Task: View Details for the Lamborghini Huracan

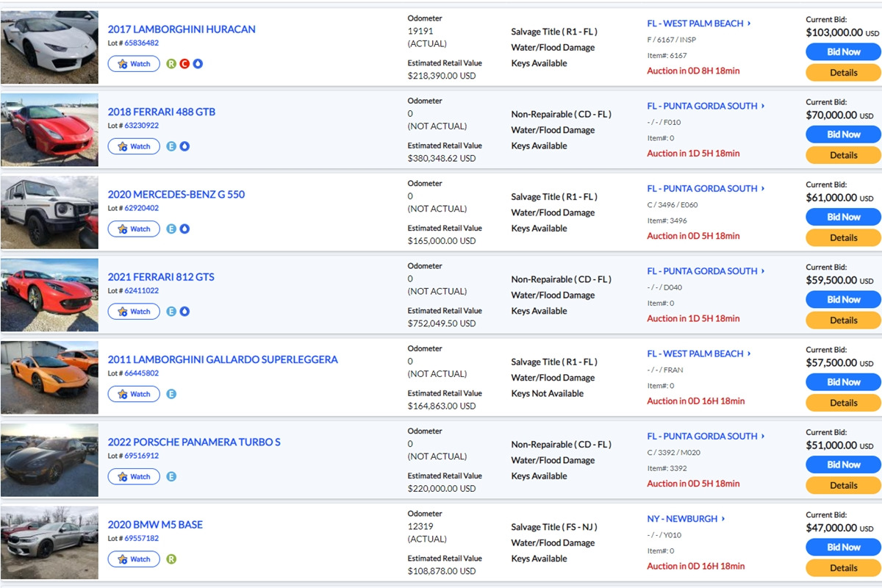Action: (x=843, y=73)
